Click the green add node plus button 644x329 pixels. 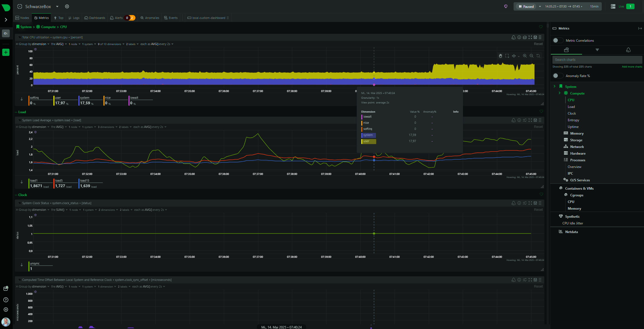coord(6,52)
